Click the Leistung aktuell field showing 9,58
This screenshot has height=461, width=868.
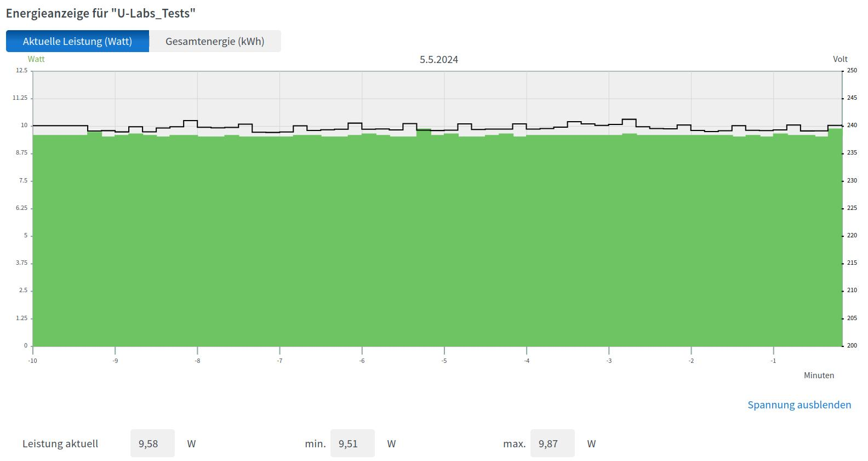click(152, 443)
